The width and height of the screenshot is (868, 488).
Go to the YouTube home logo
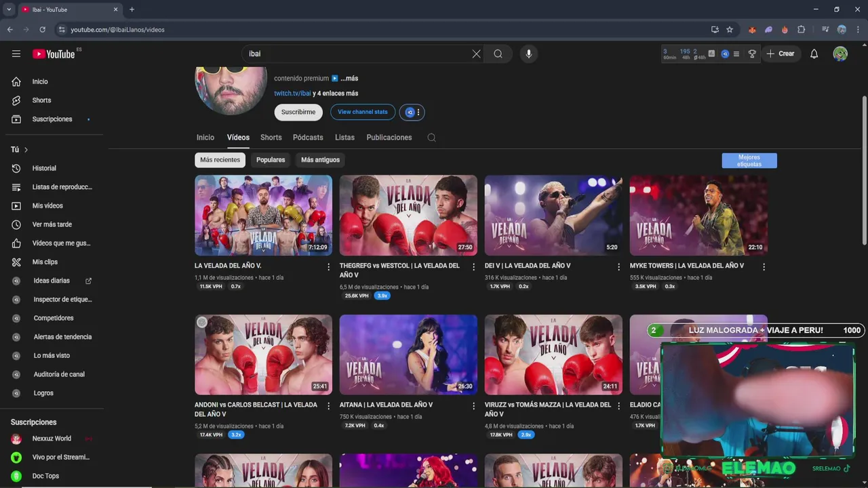(x=54, y=54)
